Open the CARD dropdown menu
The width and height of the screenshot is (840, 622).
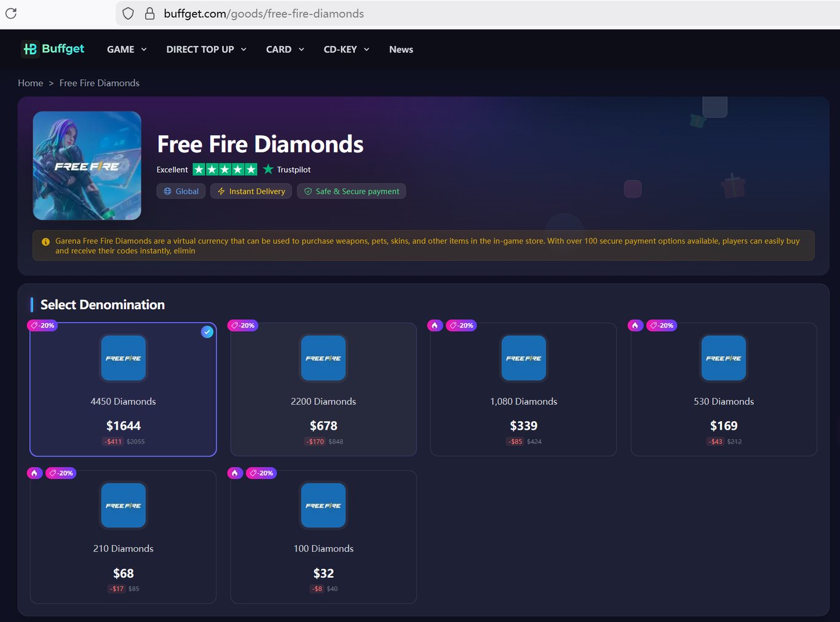click(x=285, y=49)
